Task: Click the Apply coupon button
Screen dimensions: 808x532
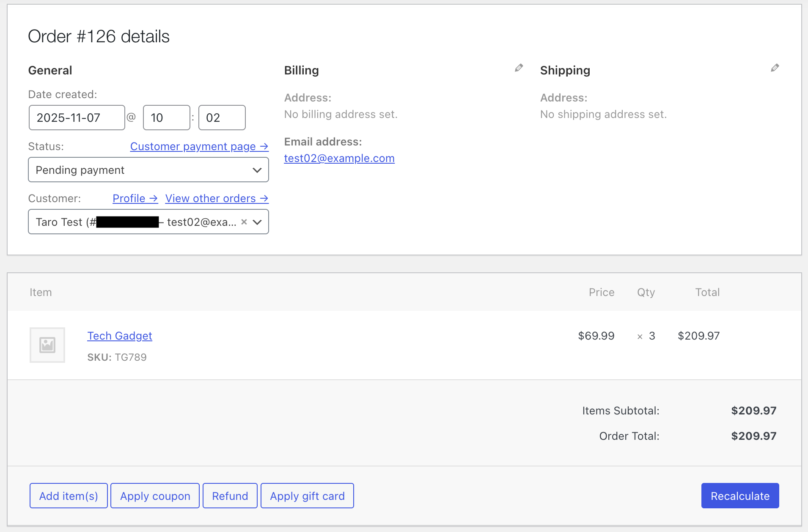Action: pos(155,496)
